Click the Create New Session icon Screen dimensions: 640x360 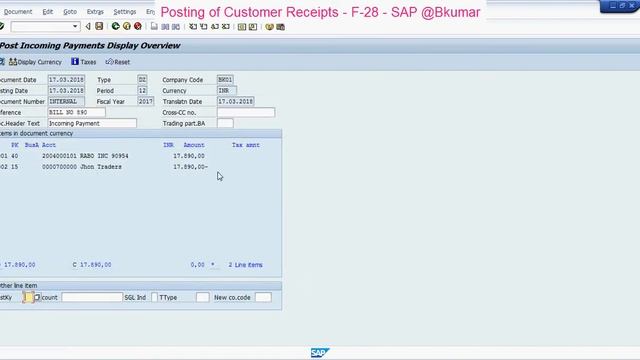242,27
